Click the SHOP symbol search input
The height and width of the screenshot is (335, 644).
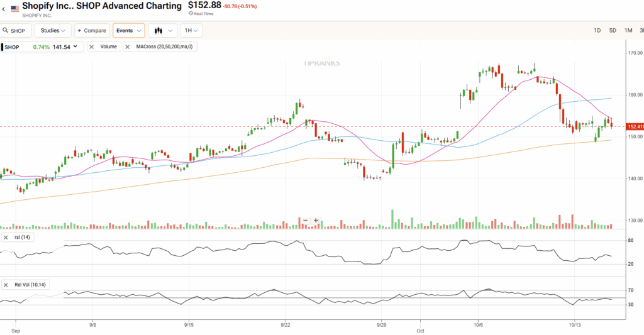(x=19, y=30)
